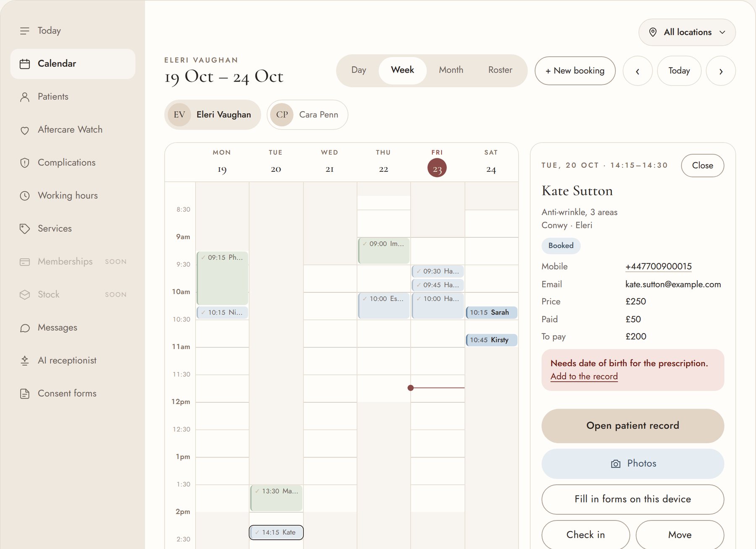
Task: Click Open patient record button
Action: pyautogui.click(x=633, y=426)
